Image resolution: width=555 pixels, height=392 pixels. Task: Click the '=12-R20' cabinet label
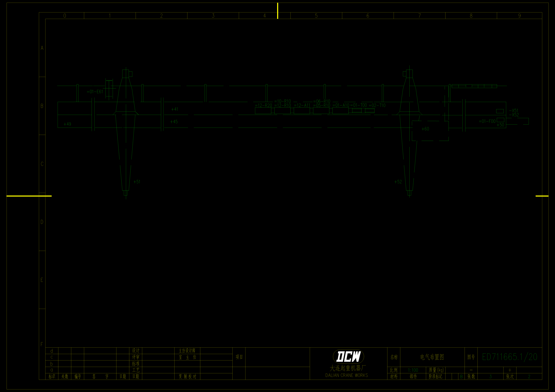(263, 106)
